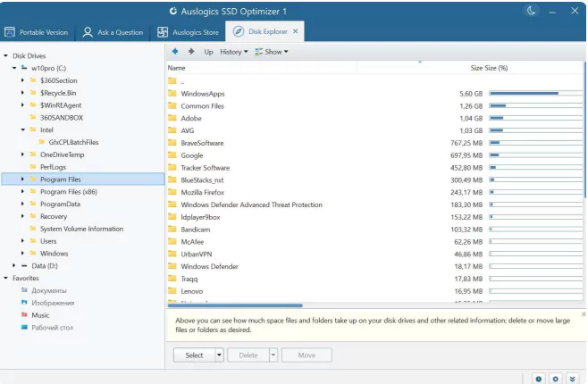
Task: Click the Move button
Action: click(307, 355)
